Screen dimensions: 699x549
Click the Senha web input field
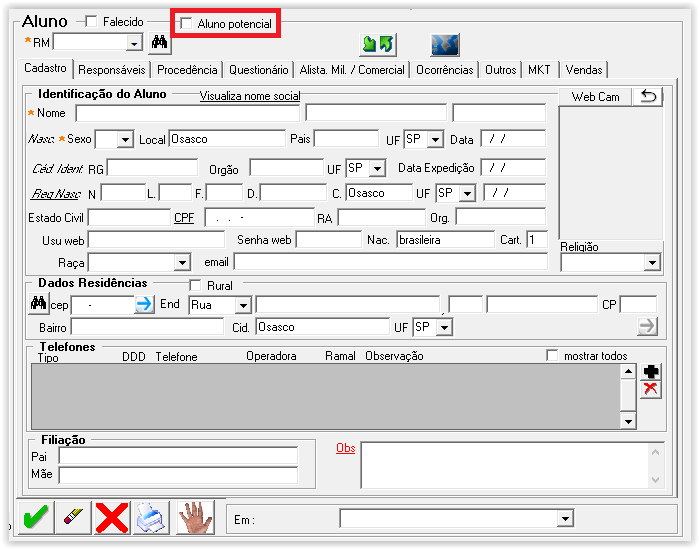click(x=329, y=240)
